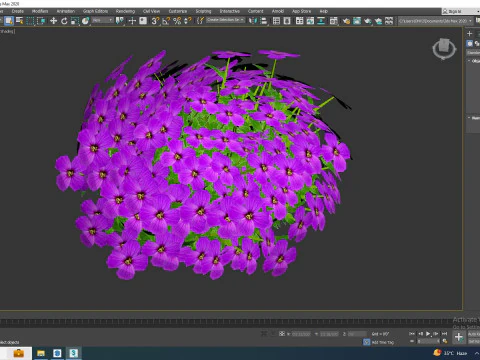The image size is (480, 360).
Task: Toggle Percent Snap
Action: [x=177, y=21]
